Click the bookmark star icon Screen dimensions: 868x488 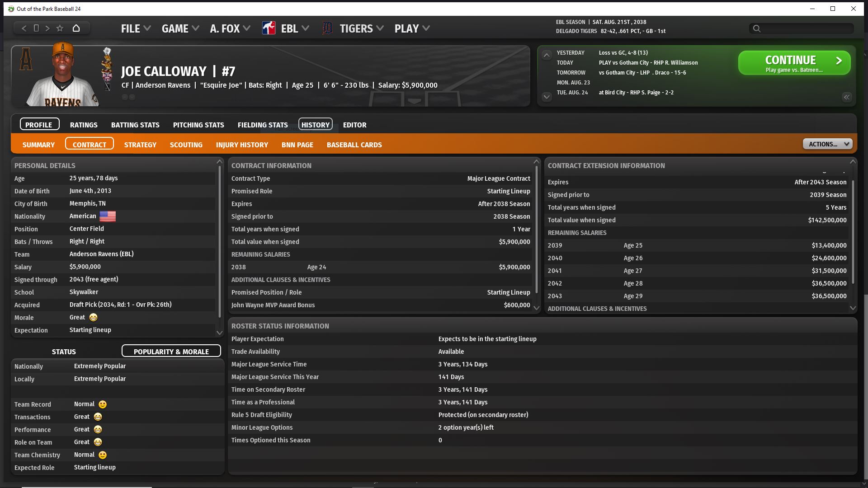pyautogui.click(x=60, y=28)
